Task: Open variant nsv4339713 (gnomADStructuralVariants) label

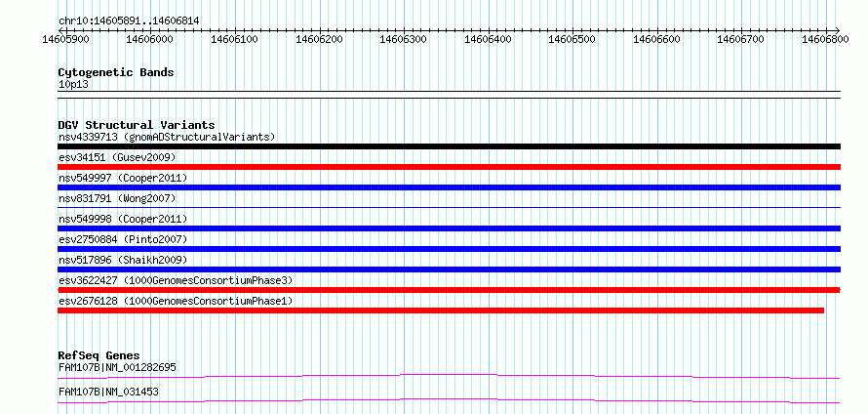Action: (x=167, y=137)
